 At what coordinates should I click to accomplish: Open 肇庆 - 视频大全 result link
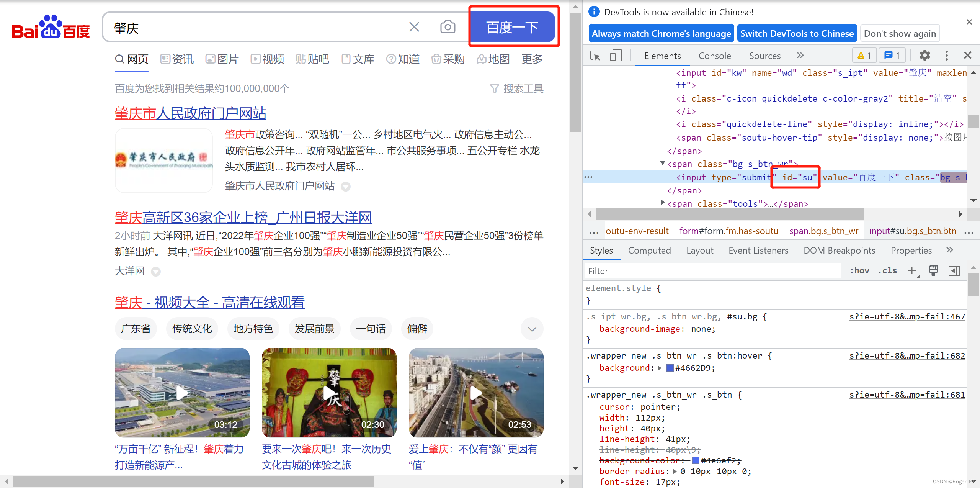(209, 302)
